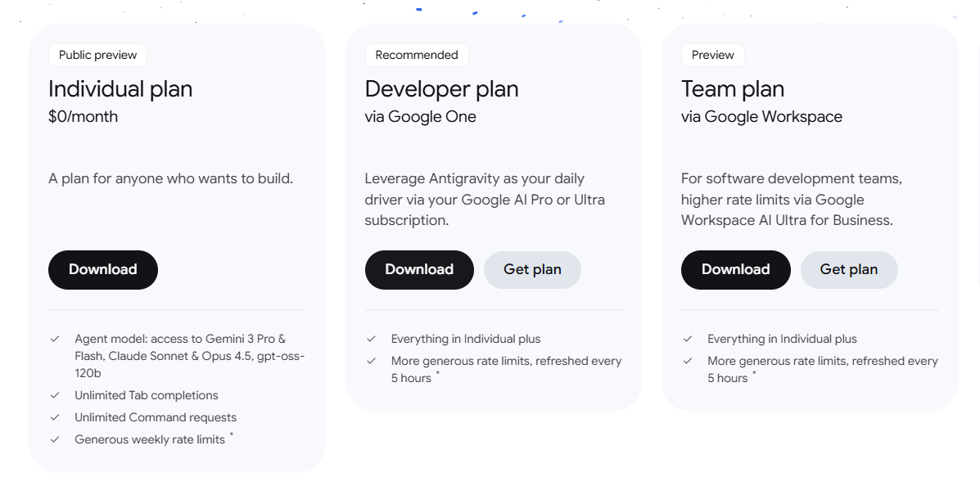Image resolution: width=980 pixels, height=486 pixels.
Task: Click Developer plan's rate limits checkmark
Action: (371, 361)
